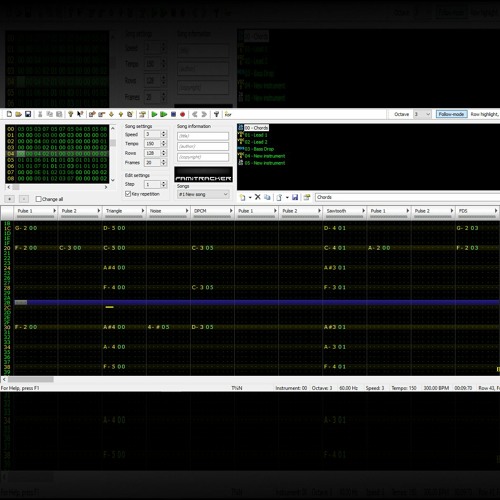Viewport: 500px width, 500px height.
Task: Expand the Noise channel effect columns arrow
Action: tap(187, 211)
